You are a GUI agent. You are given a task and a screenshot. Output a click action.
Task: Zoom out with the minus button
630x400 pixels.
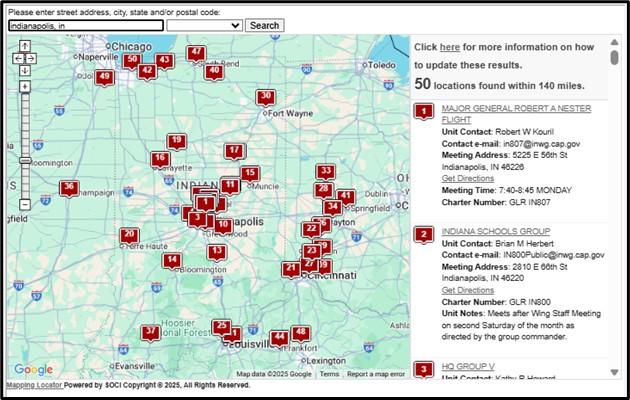point(25,204)
